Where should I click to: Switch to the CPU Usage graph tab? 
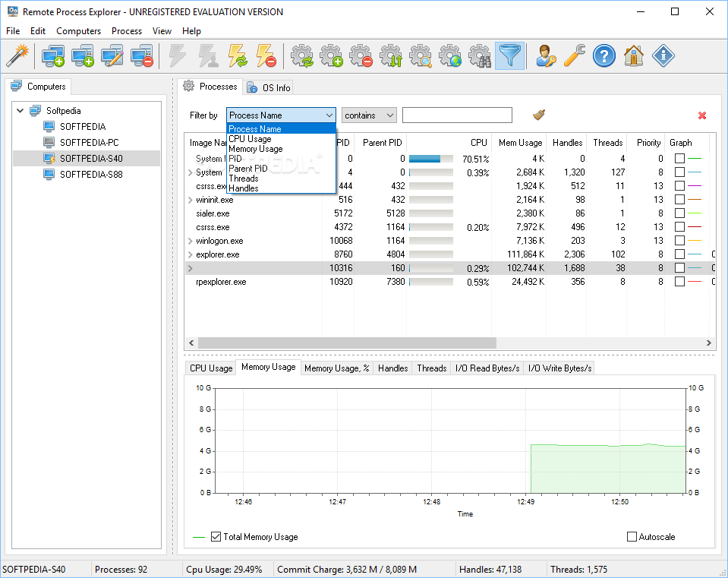[x=211, y=368]
